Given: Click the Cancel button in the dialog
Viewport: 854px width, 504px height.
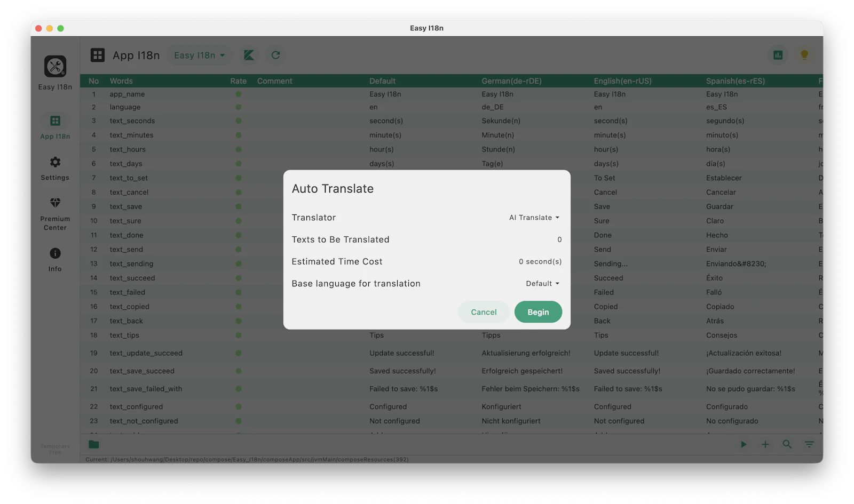Looking at the screenshot, I should 484,312.
